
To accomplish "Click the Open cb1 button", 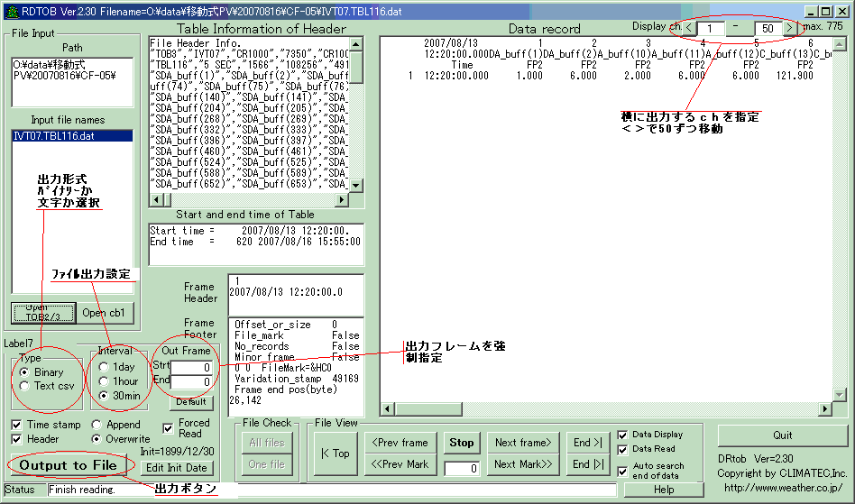I will click(104, 313).
